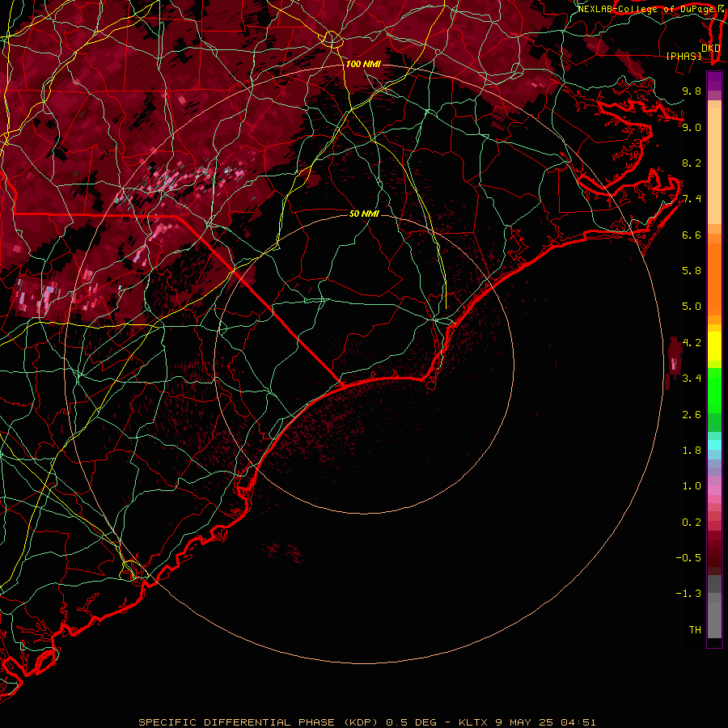The image size is (728, 728).
Task: Pick the cyan swatch in the color scale
Action: click(714, 445)
